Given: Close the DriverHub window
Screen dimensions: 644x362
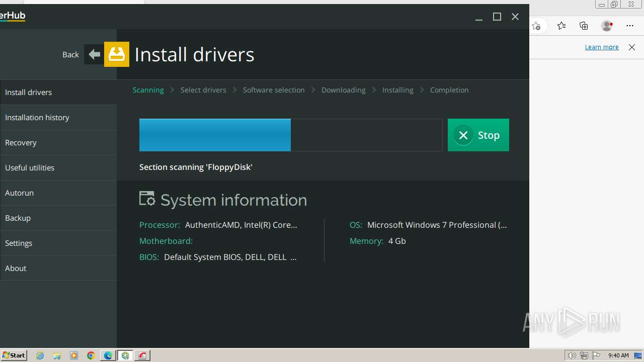Looking at the screenshot, I should pyautogui.click(x=515, y=17).
